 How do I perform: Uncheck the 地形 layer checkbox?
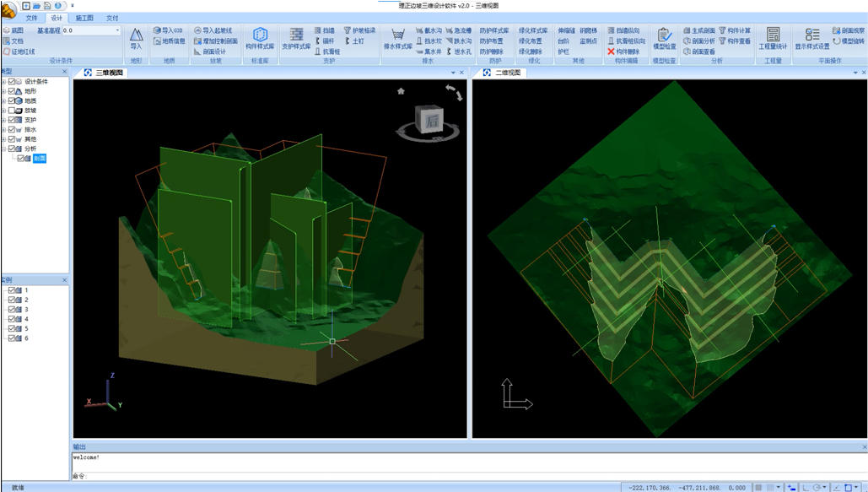click(x=13, y=91)
